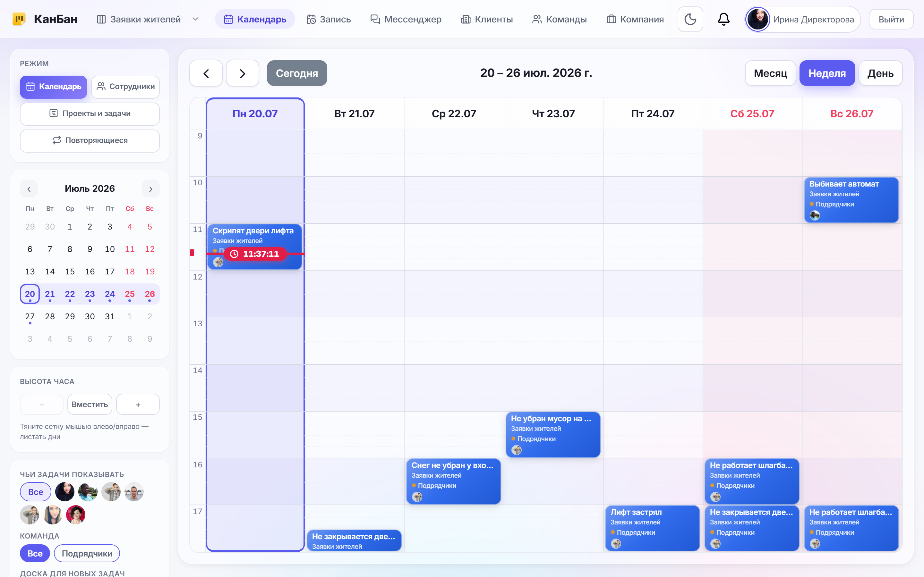Click the КанБан logo icon

(x=19, y=19)
